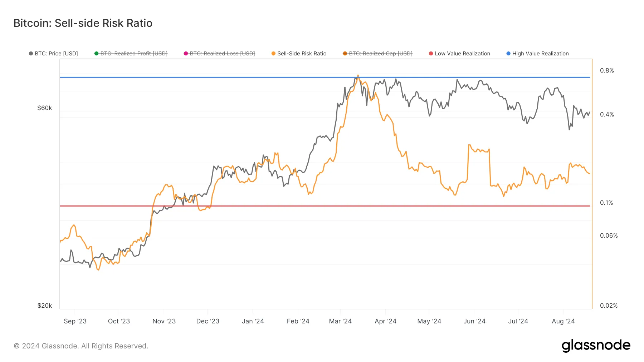Image resolution: width=644 pixels, height=362 pixels.
Task: Show the hidden BTC: Realized Profit [USD] legend entry
Action: 133,54
